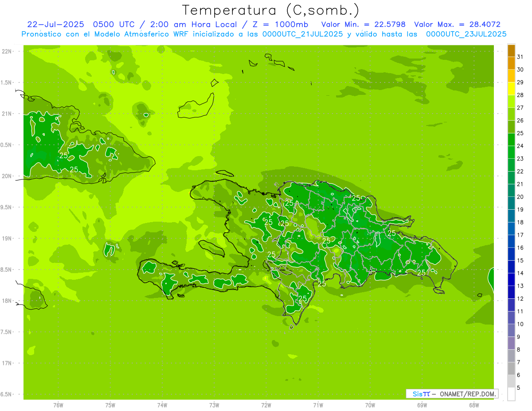Click the 70W longitude label

(370, 405)
